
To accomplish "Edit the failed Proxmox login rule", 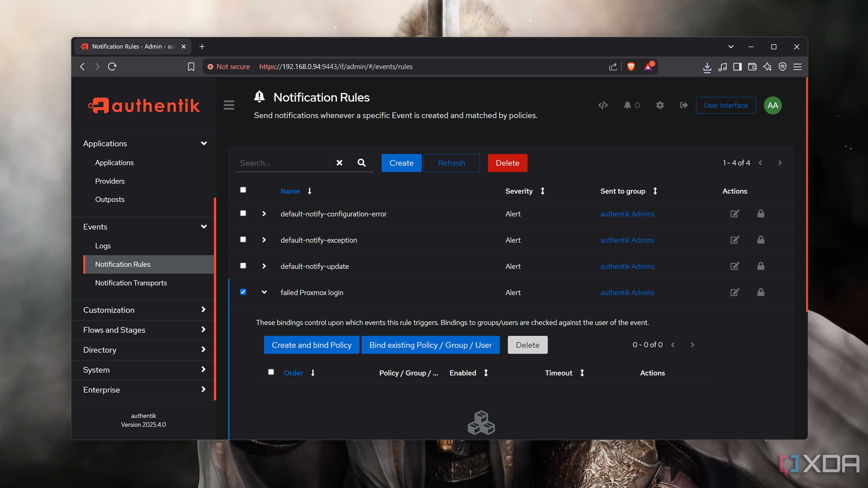I will click(x=735, y=292).
